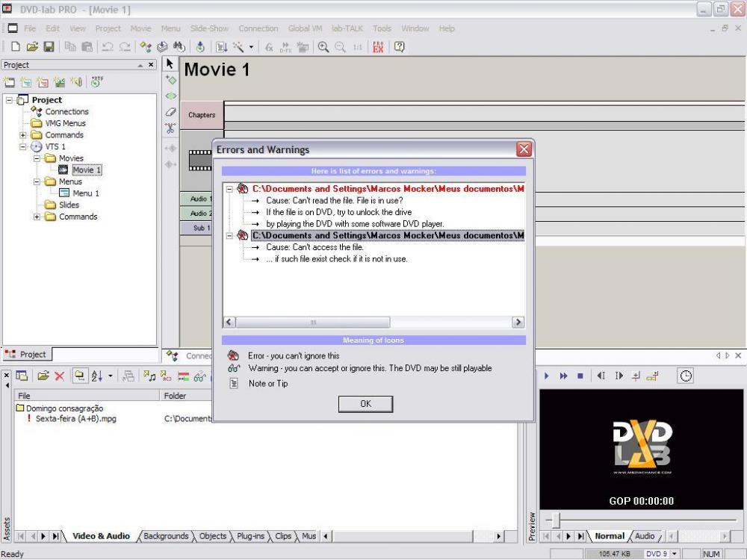The height and width of the screenshot is (560, 747).
Task: Click the Save project toolbar icon
Action: coord(49,47)
